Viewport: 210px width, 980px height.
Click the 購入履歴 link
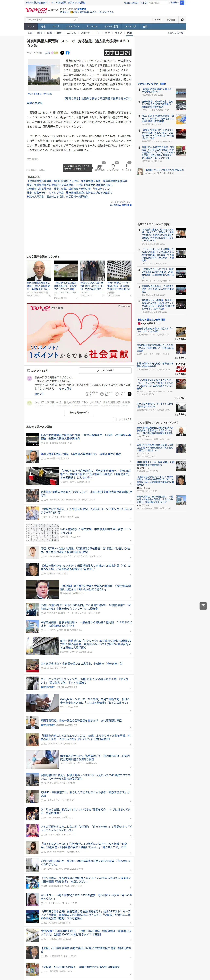[171, 19]
